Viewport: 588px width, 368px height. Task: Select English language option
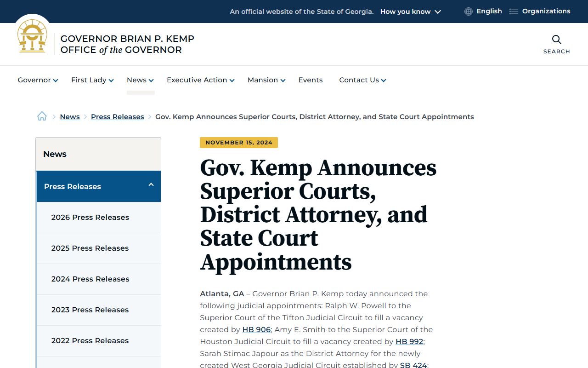(489, 11)
